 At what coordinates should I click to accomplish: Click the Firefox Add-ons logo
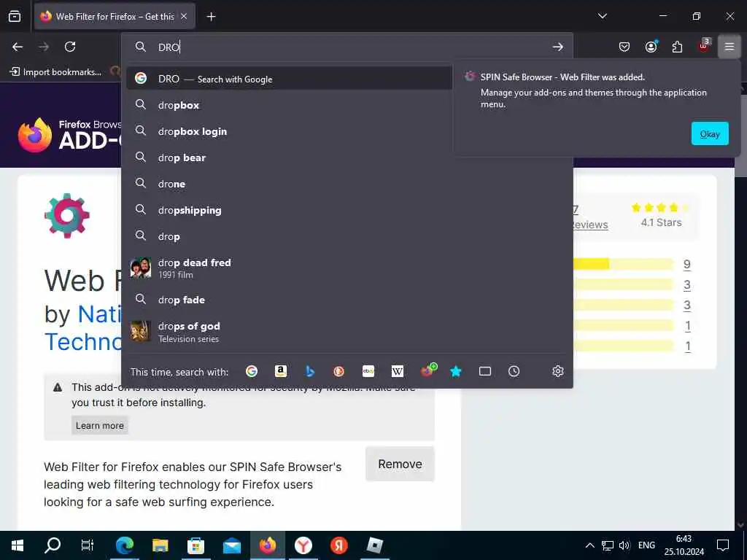[x=69, y=135]
